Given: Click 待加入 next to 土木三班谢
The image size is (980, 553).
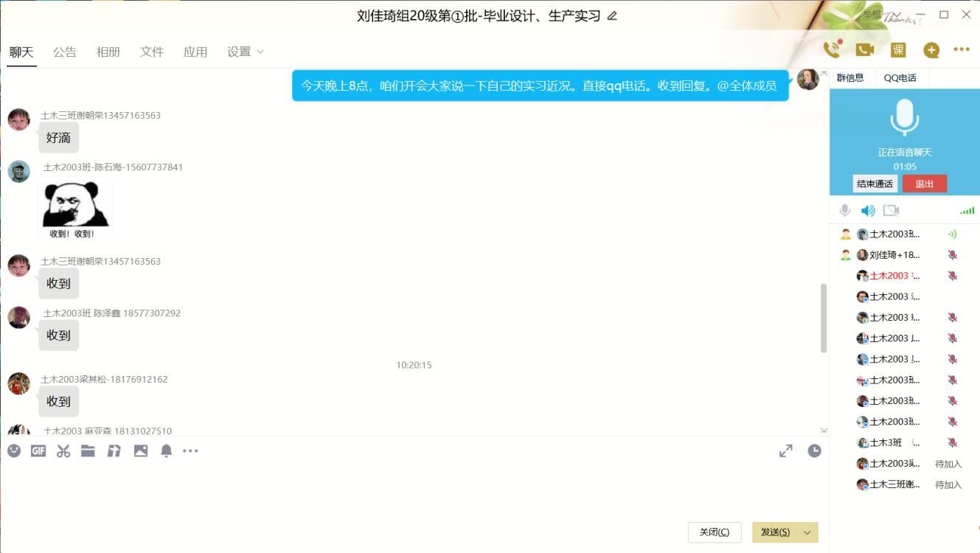Looking at the screenshot, I should click(948, 484).
